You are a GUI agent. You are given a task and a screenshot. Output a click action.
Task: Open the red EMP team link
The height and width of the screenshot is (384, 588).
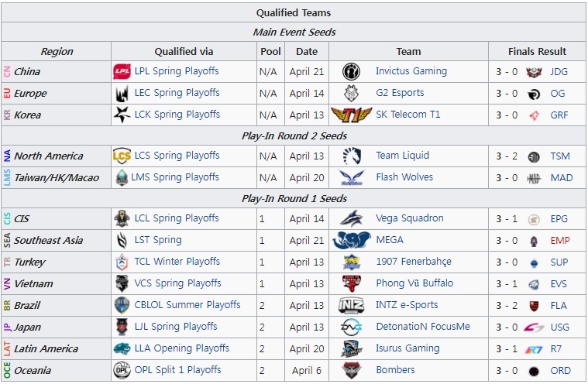click(x=560, y=240)
